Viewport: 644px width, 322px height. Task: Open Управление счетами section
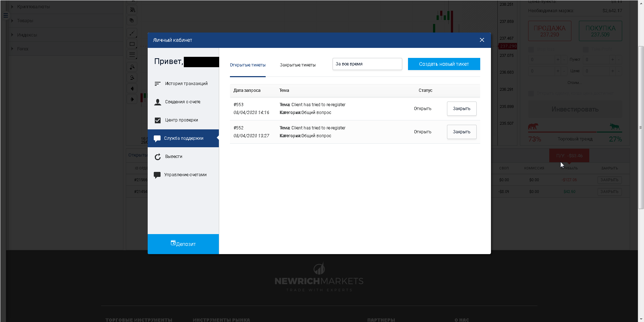[183, 175]
